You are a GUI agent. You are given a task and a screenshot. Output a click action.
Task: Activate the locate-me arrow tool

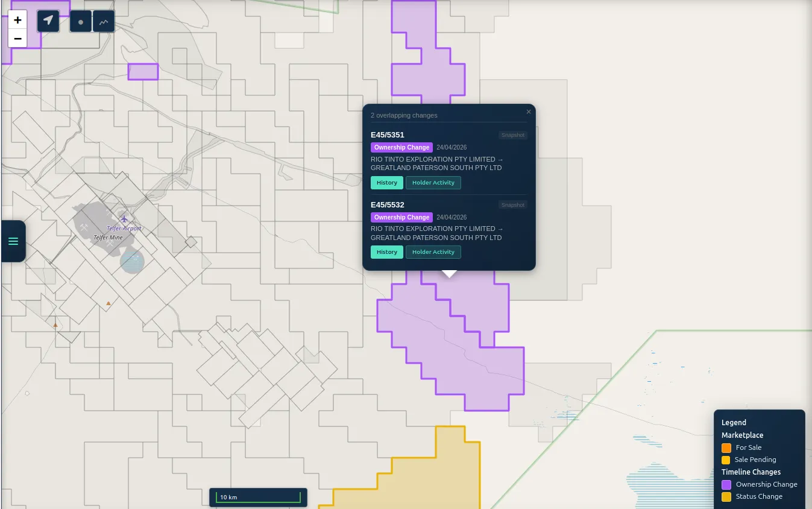tap(48, 21)
